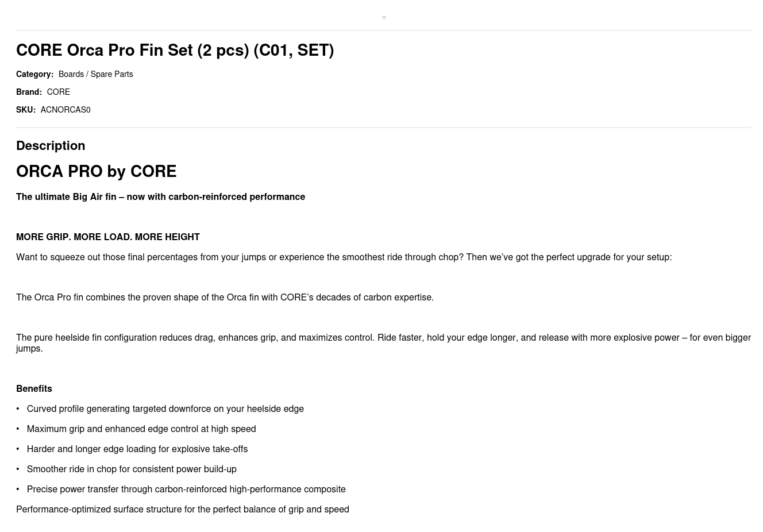Image resolution: width=763 pixels, height=532 pixels.
Task: Click the Category label
Action: click(x=34, y=75)
